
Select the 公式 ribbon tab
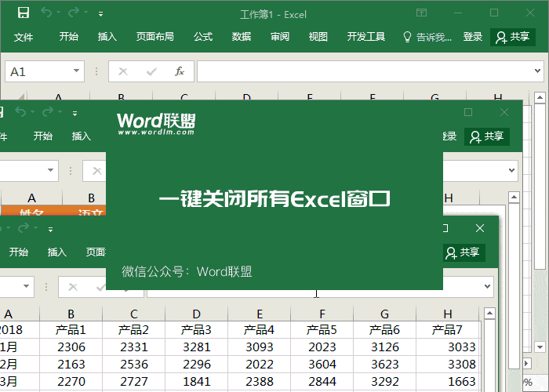point(203,37)
